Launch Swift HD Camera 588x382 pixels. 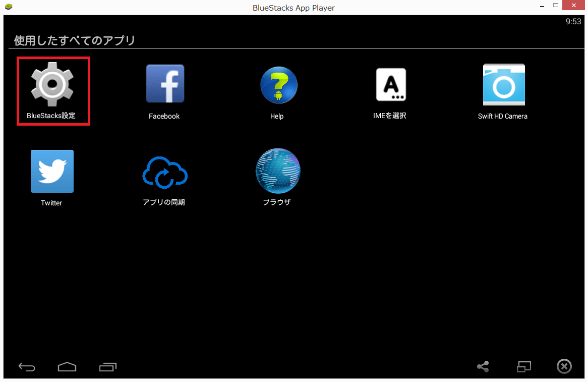[x=504, y=84]
